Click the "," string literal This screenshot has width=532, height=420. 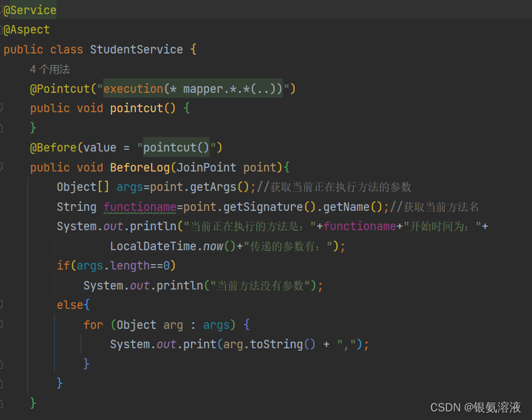(x=347, y=344)
